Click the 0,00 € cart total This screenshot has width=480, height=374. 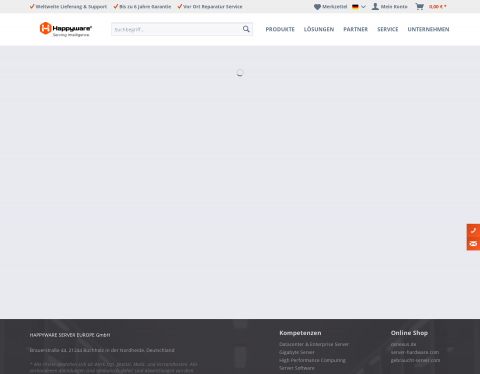pos(437,7)
